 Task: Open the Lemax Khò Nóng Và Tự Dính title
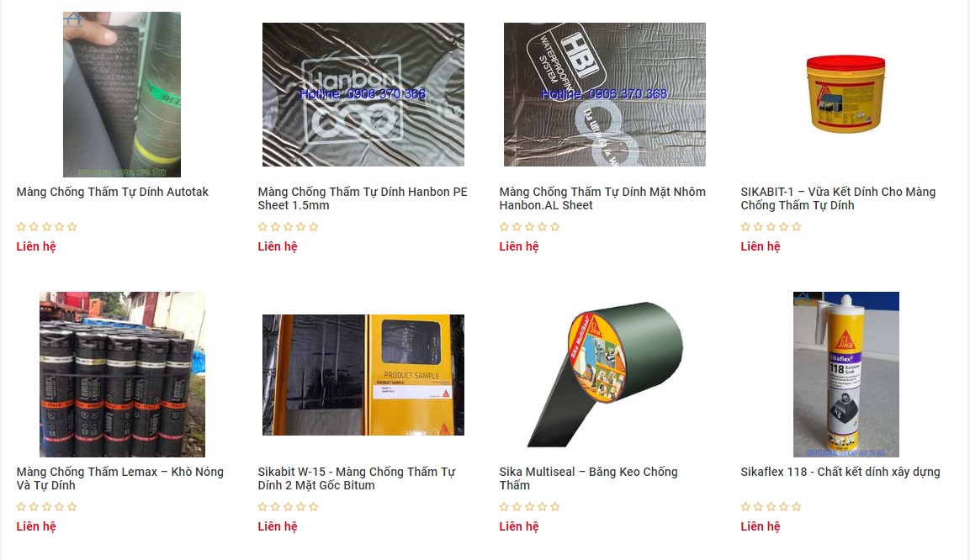(x=120, y=478)
